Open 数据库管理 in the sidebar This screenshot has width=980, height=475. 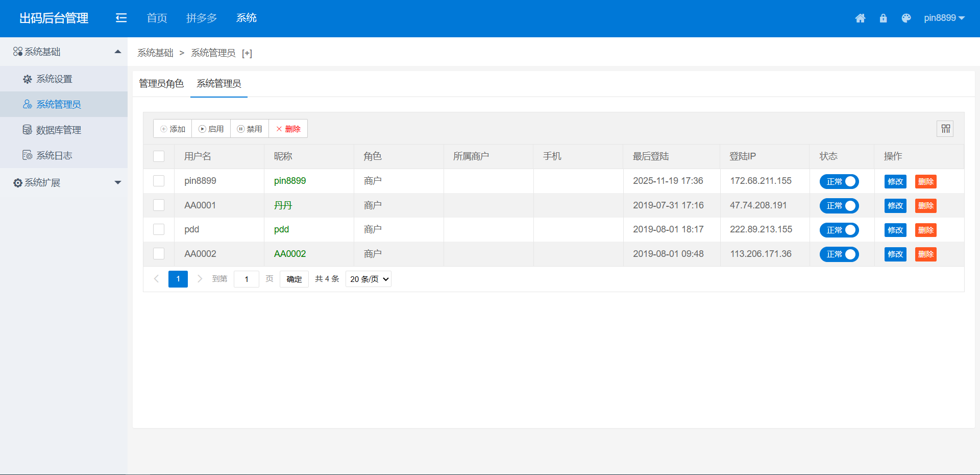[x=58, y=130]
